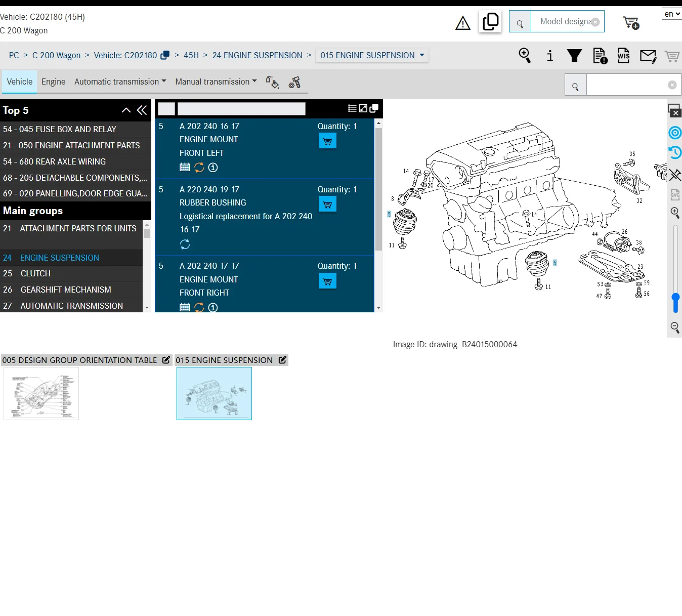
Task: Open the WIS document icon
Action: point(623,56)
